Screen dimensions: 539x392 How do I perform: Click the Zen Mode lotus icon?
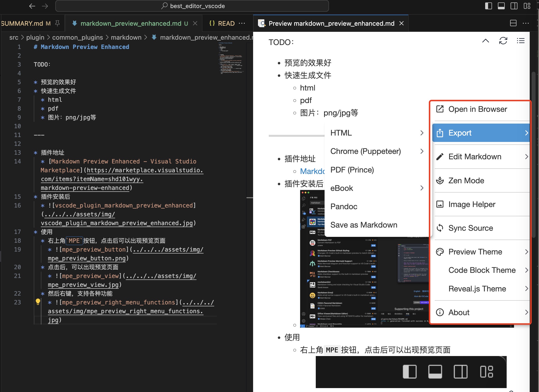440,180
